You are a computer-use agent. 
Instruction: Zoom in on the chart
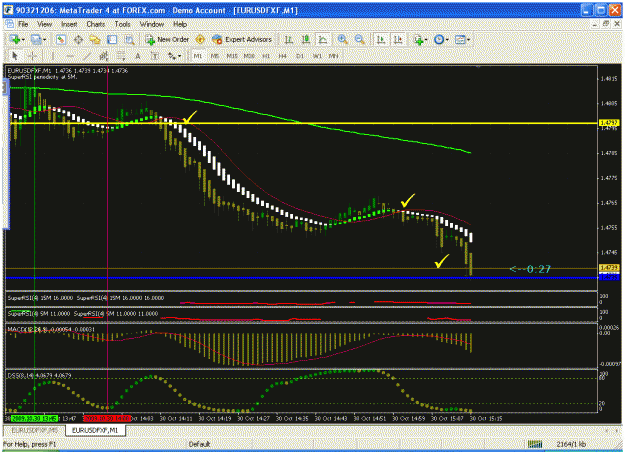pyautogui.click(x=342, y=39)
